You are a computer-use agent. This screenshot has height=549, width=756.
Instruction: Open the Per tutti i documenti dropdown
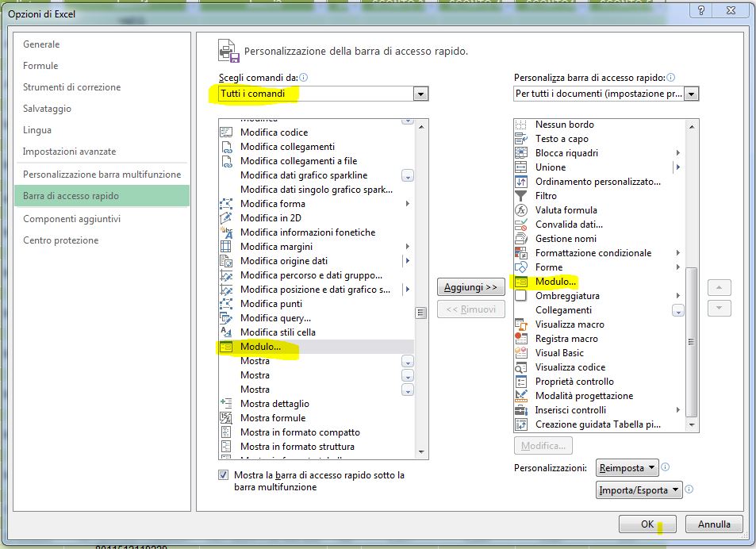pos(692,94)
